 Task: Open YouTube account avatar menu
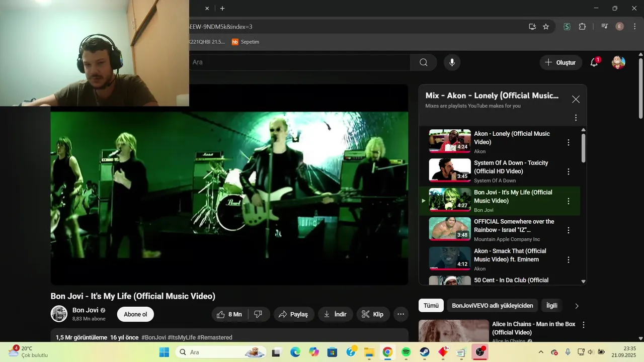pyautogui.click(x=618, y=62)
